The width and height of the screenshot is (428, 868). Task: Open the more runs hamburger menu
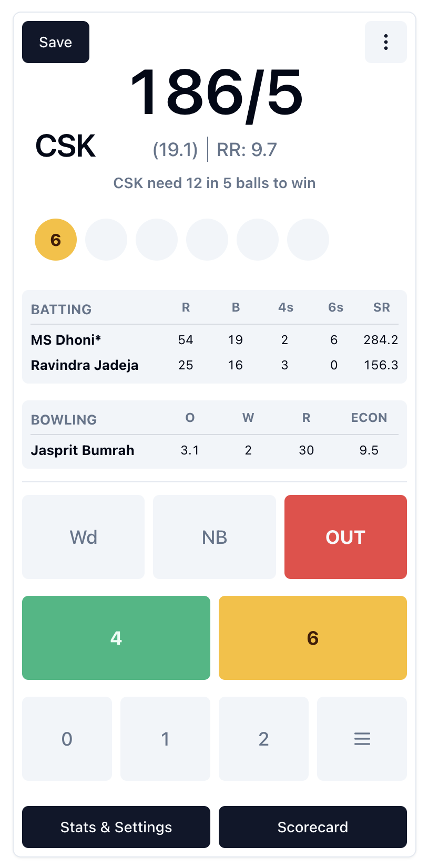point(362,739)
